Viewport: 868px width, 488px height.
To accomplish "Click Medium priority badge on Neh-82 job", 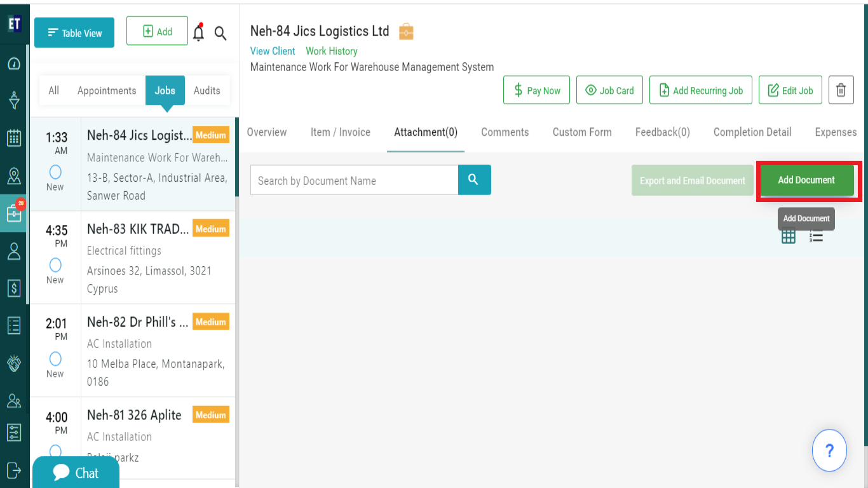I will tap(211, 322).
